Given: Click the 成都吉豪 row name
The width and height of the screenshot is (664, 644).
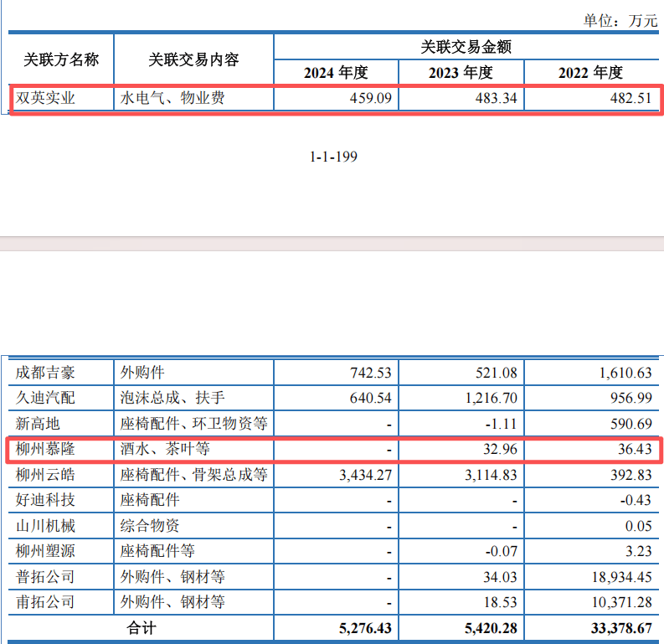Looking at the screenshot, I should (45, 373).
